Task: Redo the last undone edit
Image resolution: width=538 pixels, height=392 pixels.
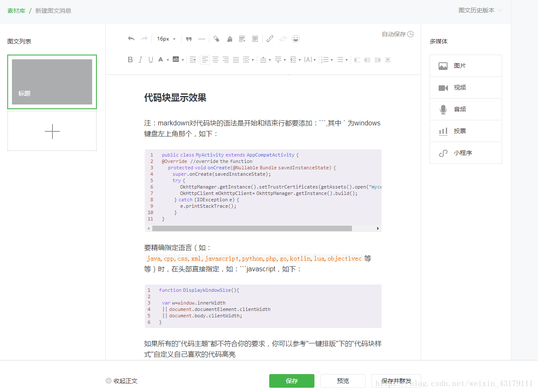Action: pos(144,39)
